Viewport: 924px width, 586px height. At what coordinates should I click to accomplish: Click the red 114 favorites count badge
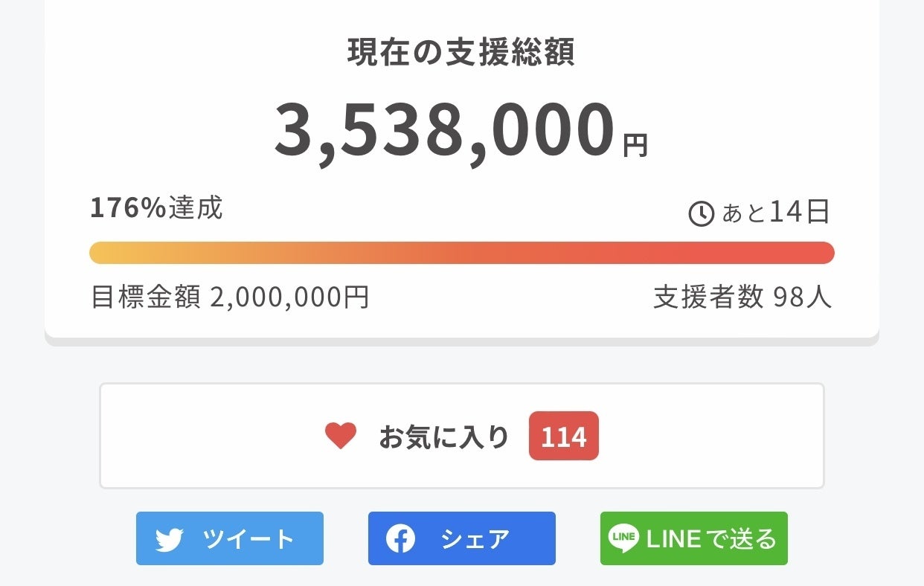(563, 436)
